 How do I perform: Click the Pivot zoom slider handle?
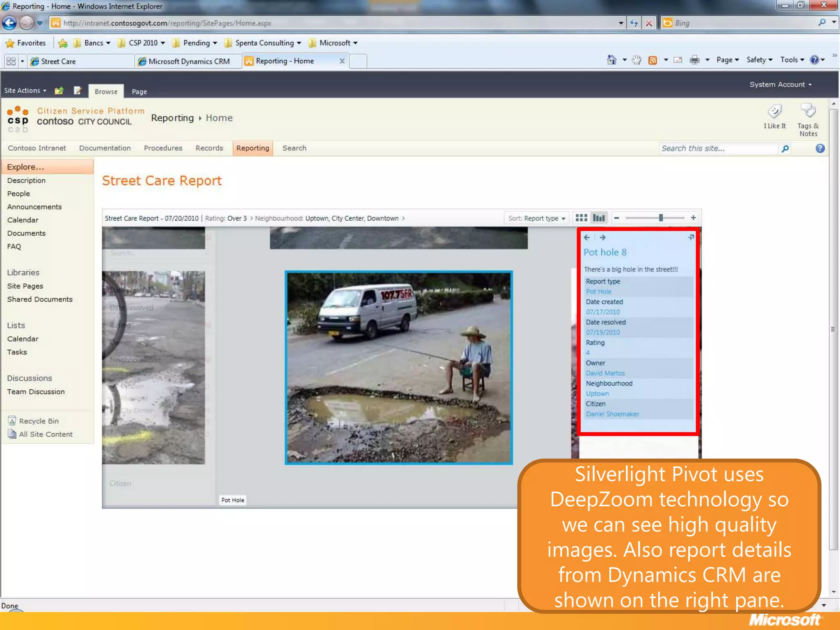[x=661, y=218]
